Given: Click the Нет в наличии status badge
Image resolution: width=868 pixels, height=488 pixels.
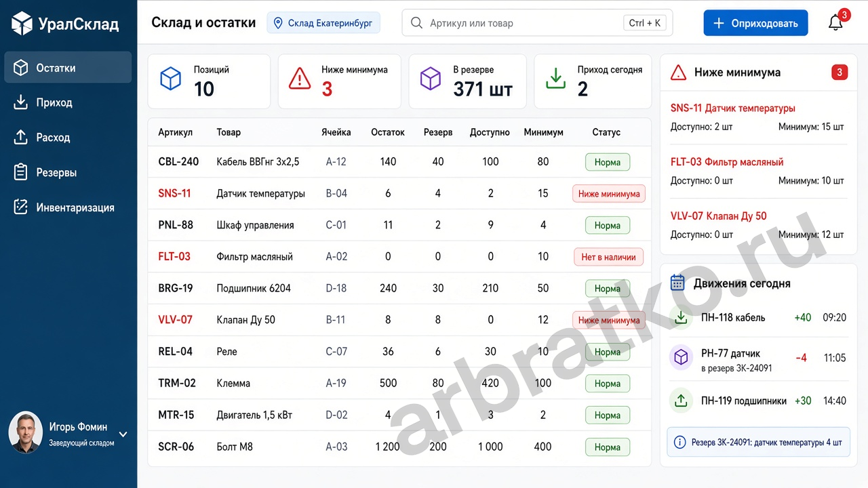Looking at the screenshot, I should tap(608, 257).
